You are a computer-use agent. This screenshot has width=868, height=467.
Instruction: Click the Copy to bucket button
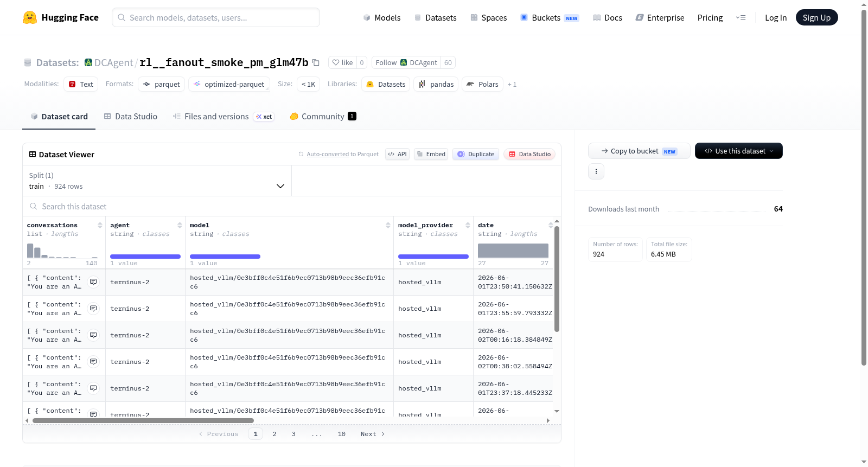(x=639, y=151)
